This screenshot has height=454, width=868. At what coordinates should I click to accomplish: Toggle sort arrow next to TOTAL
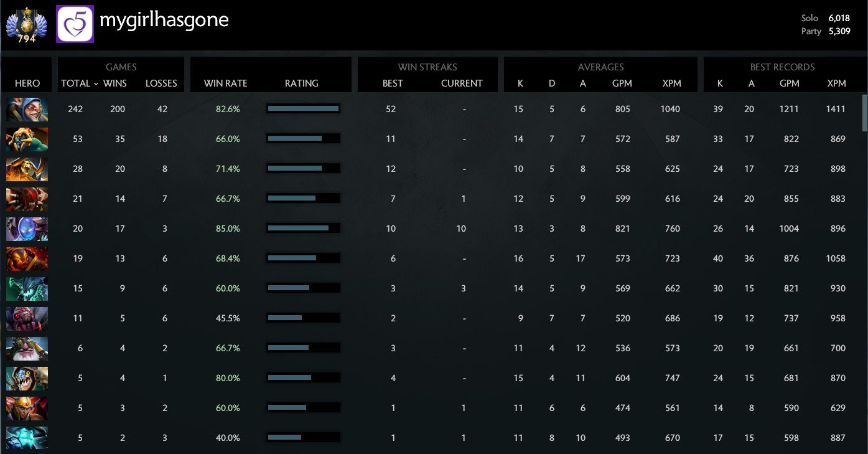96,83
